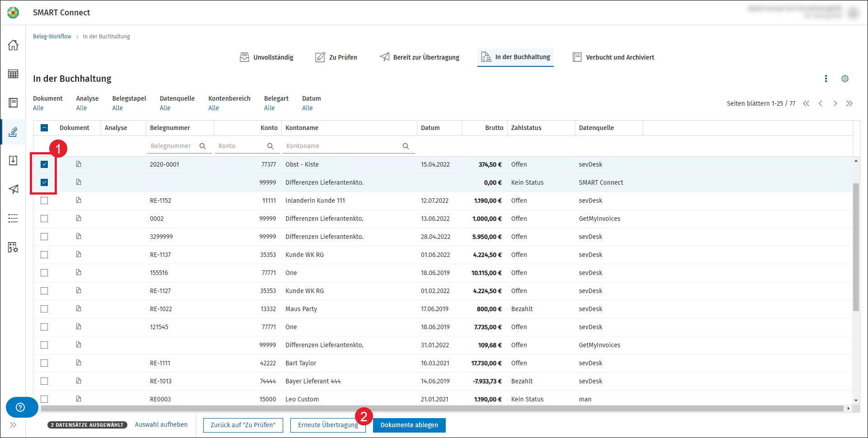Image resolution: width=868 pixels, height=438 pixels.
Task: Uncheck the 2020-0001 row checkbox
Action: 44,164
